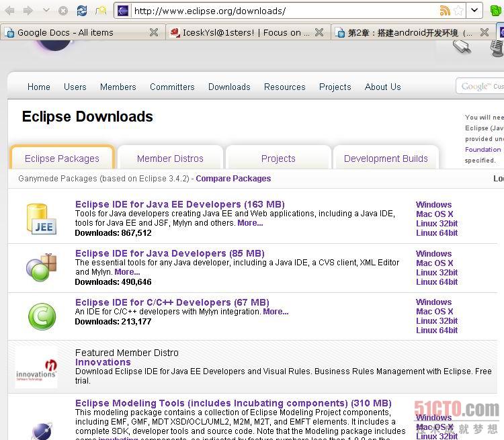Viewport: 504px width, 440px height.
Task: Click the Google Docs tab favicon
Action: [10, 33]
